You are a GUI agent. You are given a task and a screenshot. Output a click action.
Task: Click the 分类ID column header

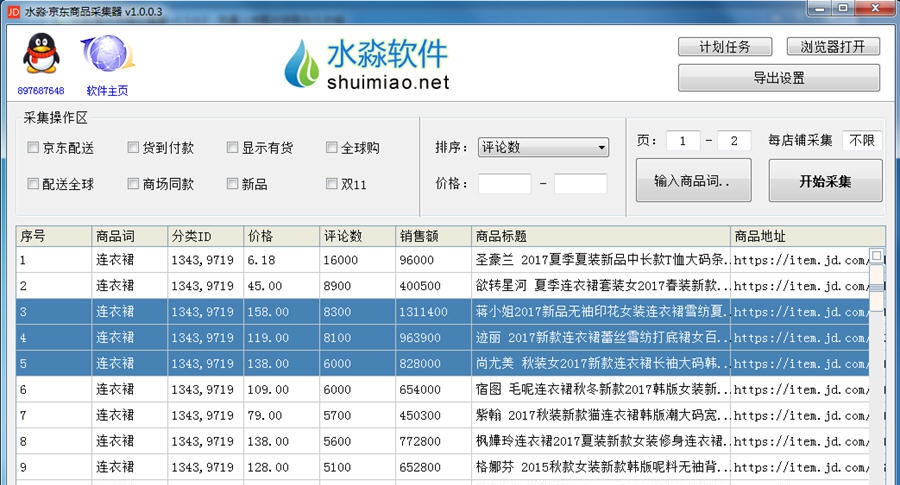[x=205, y=236]
